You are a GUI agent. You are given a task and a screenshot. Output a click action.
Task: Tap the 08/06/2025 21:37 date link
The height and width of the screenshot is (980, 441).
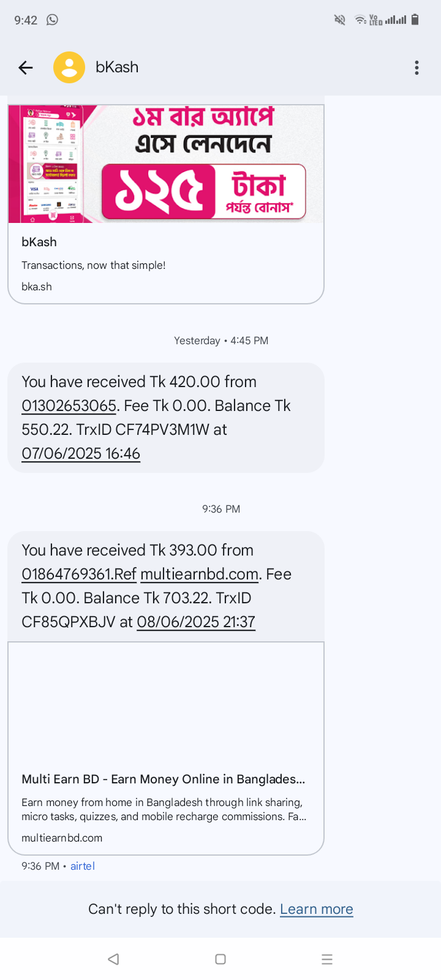(196, 622)
